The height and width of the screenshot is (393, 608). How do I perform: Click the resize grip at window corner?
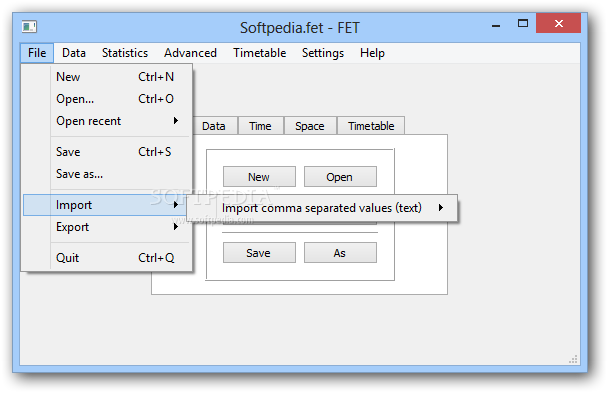pos(573,359)
